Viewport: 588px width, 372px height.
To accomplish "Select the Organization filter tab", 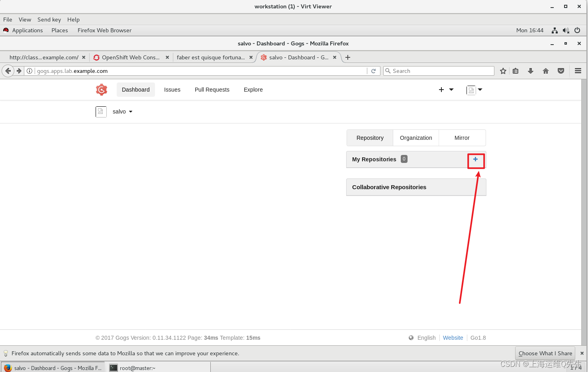I will coord(416,138).
